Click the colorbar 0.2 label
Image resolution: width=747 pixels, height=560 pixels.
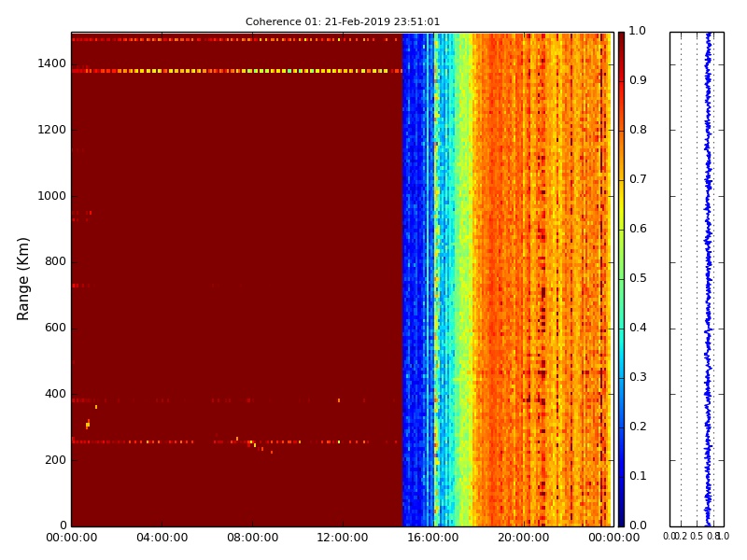pos(638,427)
